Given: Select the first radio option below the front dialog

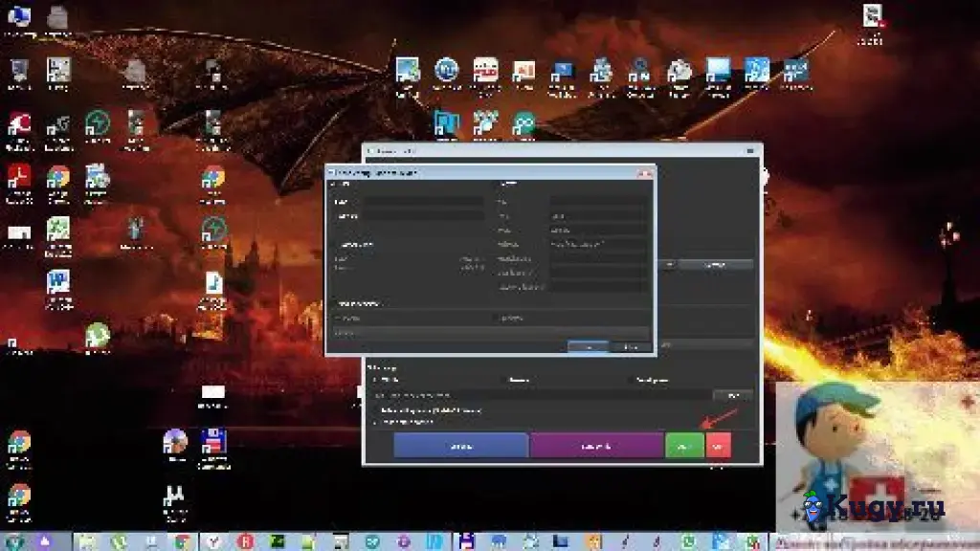Looking at the screenshot, I should (x=375, y=380).
